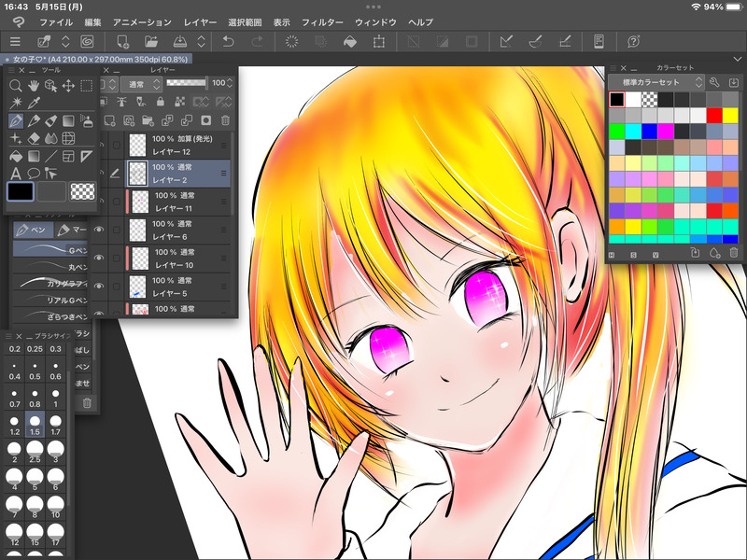Select the Text tool
This screenshot has width=747, height=560.
pyautogui.click(x=16, y=174)
